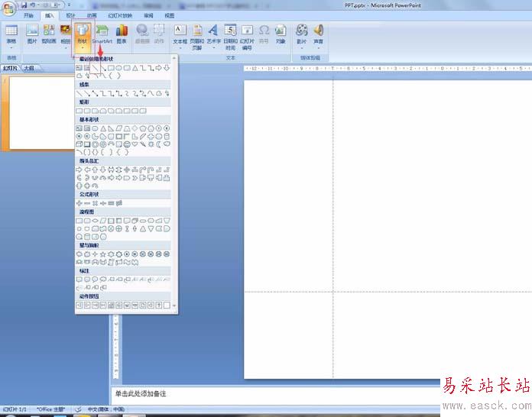Open the 影片 movie dropdown
Viewport: 532px width, 417px height.
[x=302, y=37]
